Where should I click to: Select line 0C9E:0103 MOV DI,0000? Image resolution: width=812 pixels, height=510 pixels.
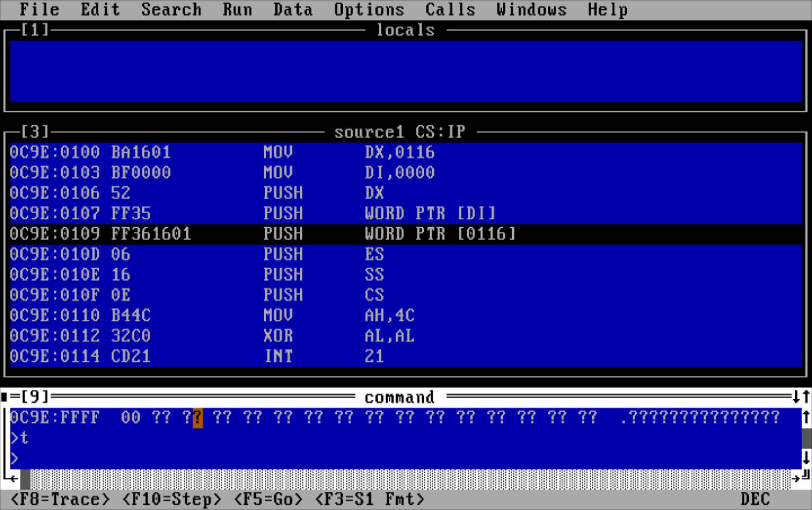point(406,173)
